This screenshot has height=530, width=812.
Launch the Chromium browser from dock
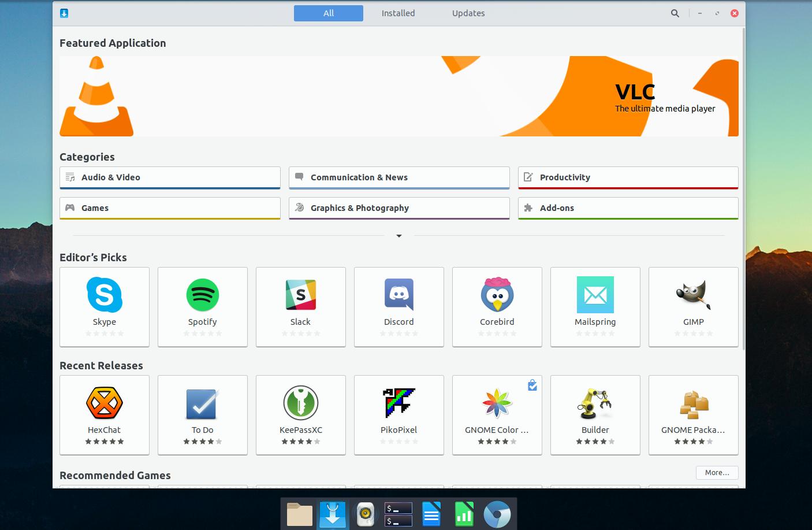497,514
